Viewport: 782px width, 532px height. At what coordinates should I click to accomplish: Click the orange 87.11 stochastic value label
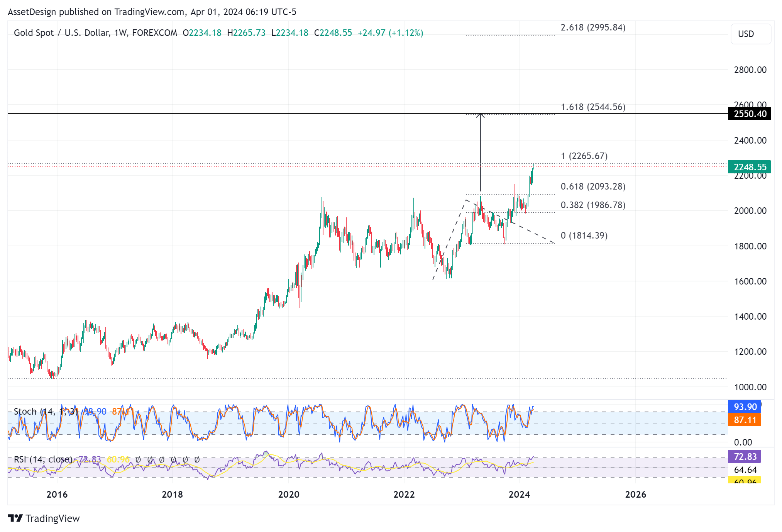745,420
